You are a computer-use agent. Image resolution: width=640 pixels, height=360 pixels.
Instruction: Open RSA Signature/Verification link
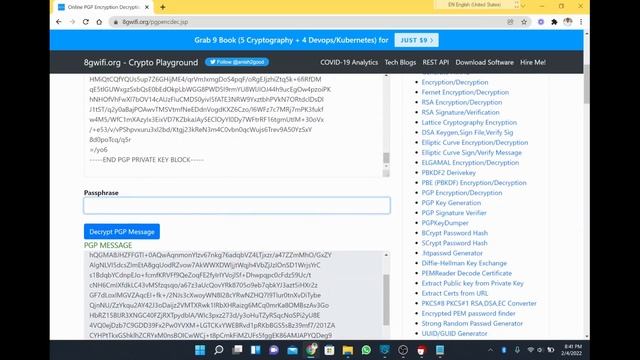(x=460, y=112)
